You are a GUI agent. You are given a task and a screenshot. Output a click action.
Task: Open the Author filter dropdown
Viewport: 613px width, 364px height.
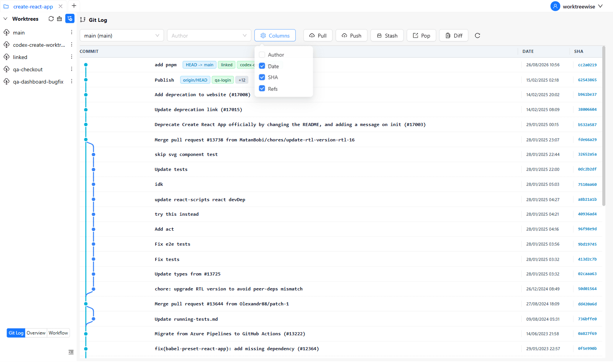coord(209,36)
